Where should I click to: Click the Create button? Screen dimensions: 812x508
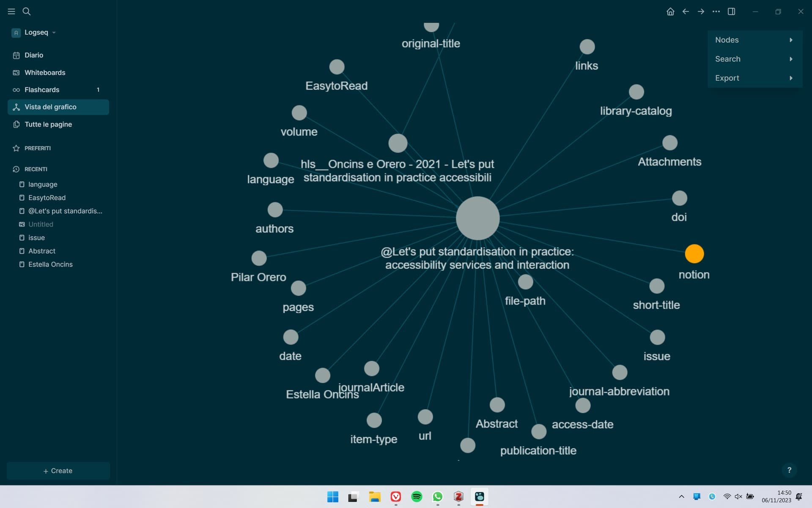point(58,470)
